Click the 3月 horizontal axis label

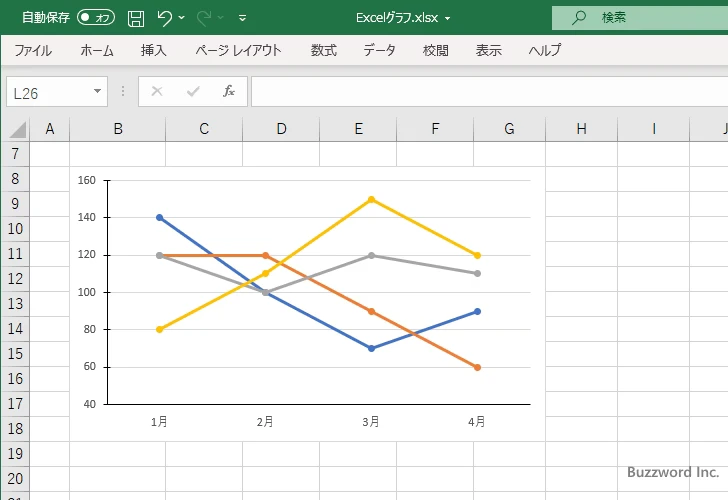(x=371, y=422)
